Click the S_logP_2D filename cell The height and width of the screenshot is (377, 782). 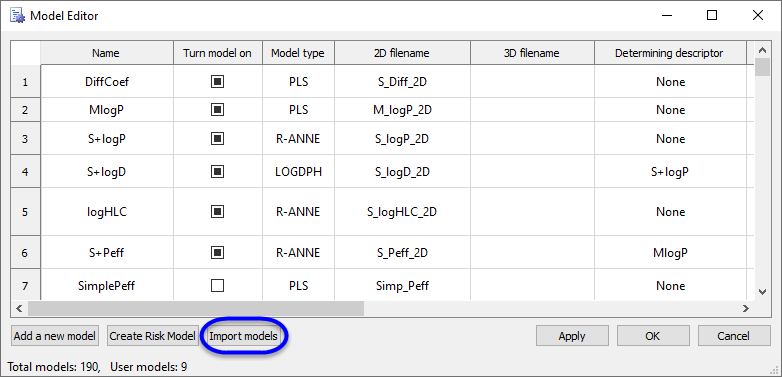[x=402, y=139]
